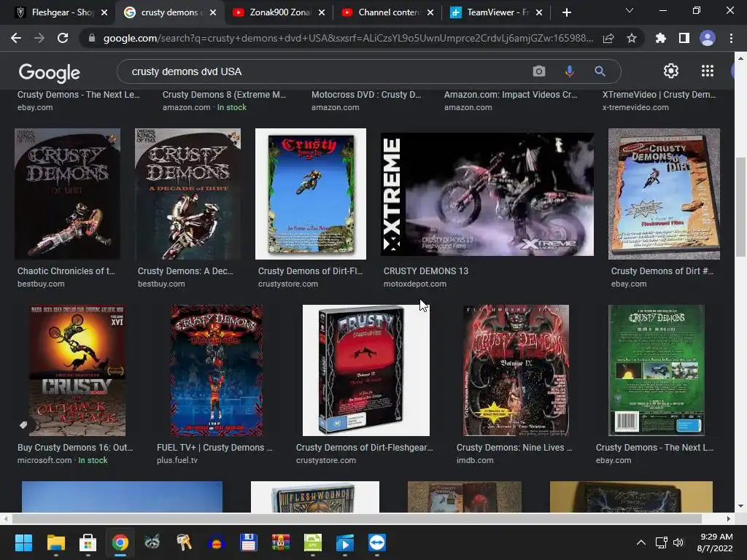Open 'Motocross DVD : Crusty D...' link
Screen dimensions: 747x560
pyautogui.click(x=366, y=94)
